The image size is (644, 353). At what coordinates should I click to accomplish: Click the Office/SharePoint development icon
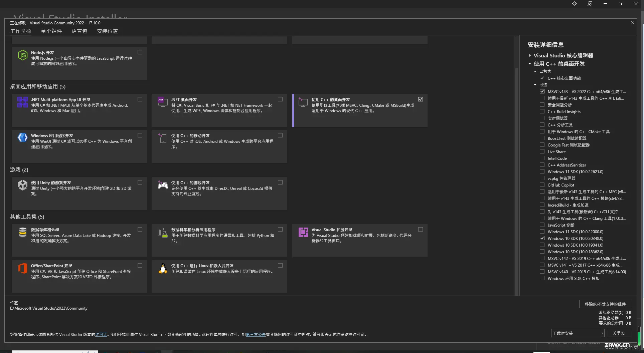coord(22,268)
